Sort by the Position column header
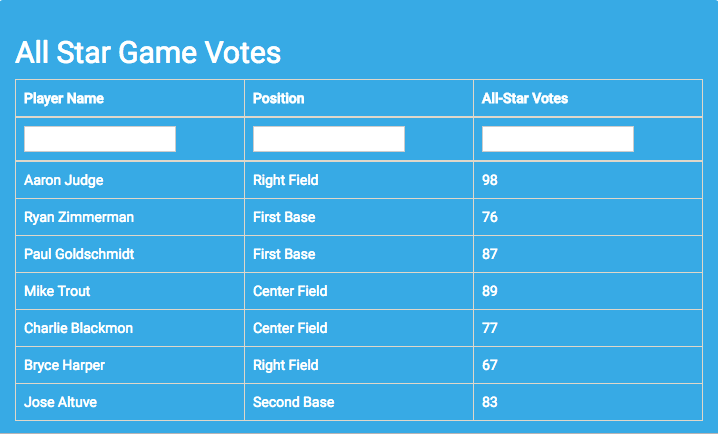 click(359, 98)
